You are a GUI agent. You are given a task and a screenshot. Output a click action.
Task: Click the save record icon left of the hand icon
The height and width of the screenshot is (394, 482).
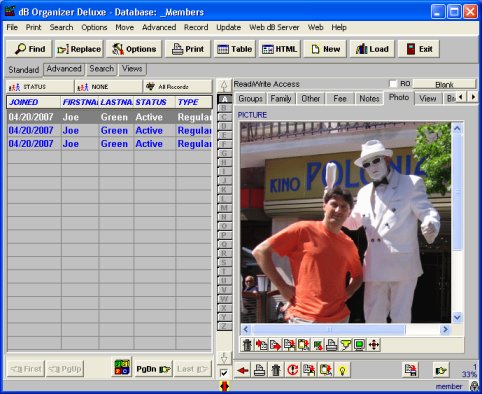coord(410,370)
